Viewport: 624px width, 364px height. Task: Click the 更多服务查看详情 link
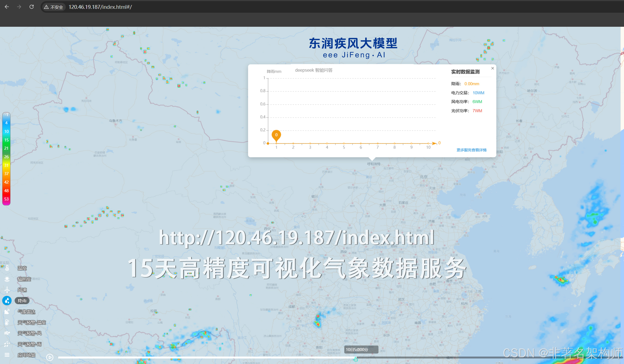click(x=471, y=150)
